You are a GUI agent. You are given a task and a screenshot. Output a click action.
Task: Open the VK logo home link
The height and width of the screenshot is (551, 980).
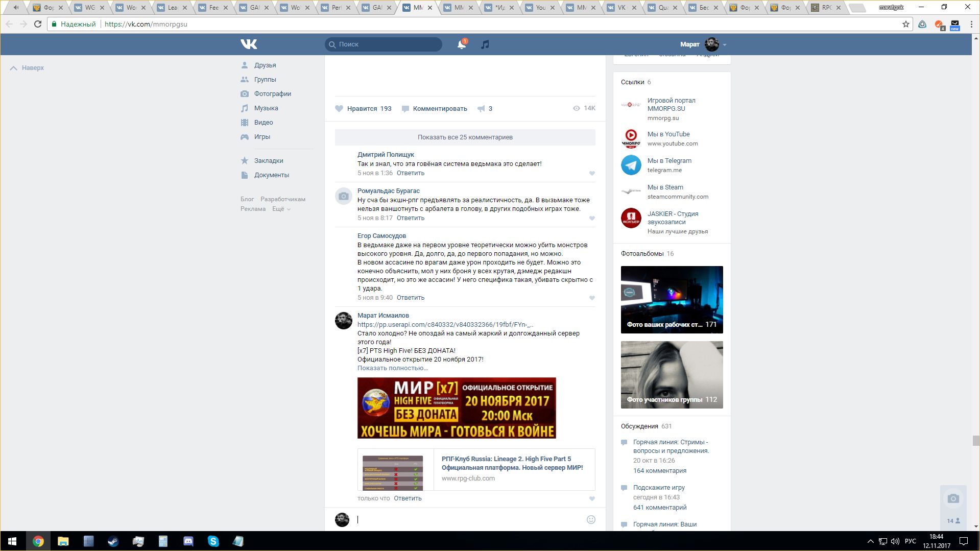tap(249, 44)
